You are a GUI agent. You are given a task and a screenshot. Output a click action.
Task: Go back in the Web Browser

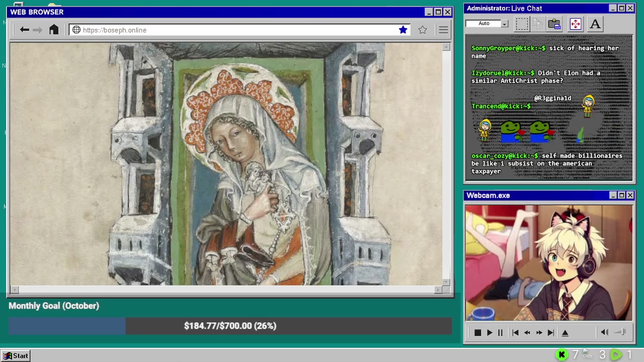tap(24, 30)
